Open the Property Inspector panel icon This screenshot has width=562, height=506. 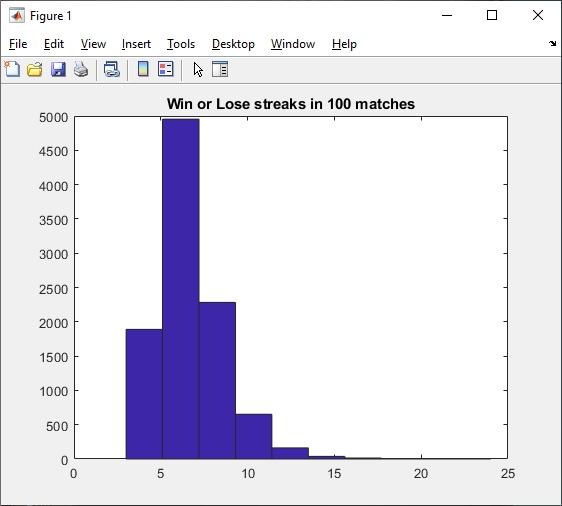click(220, 69)
